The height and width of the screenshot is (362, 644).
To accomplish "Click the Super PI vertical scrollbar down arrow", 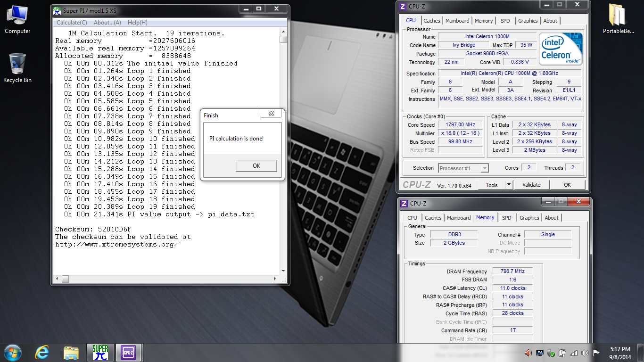I will point(283,271).
